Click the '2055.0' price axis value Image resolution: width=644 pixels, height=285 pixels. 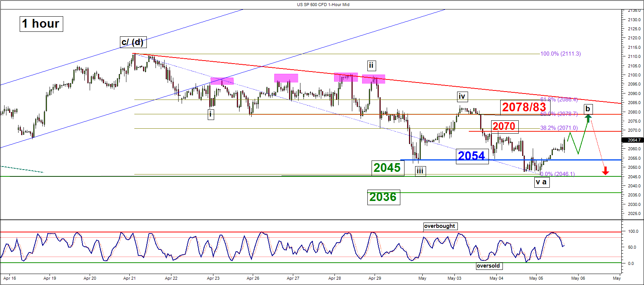pos(634,158)
